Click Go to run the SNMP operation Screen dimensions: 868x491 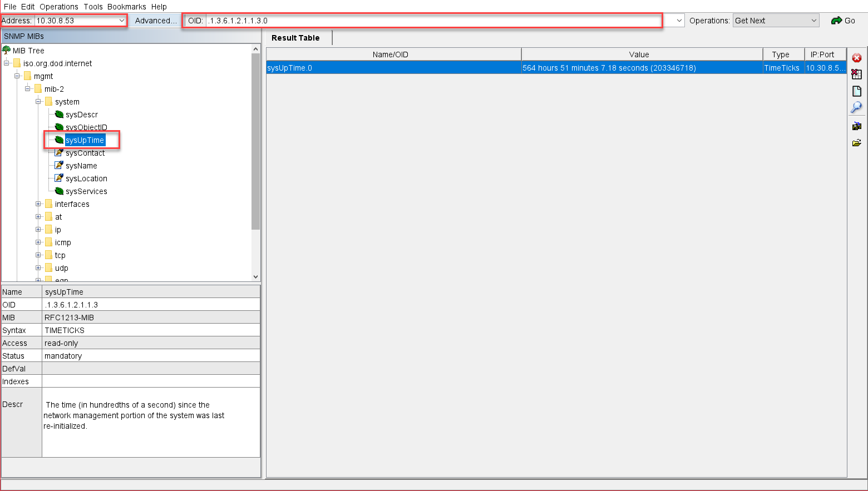(x=844, y=20)
